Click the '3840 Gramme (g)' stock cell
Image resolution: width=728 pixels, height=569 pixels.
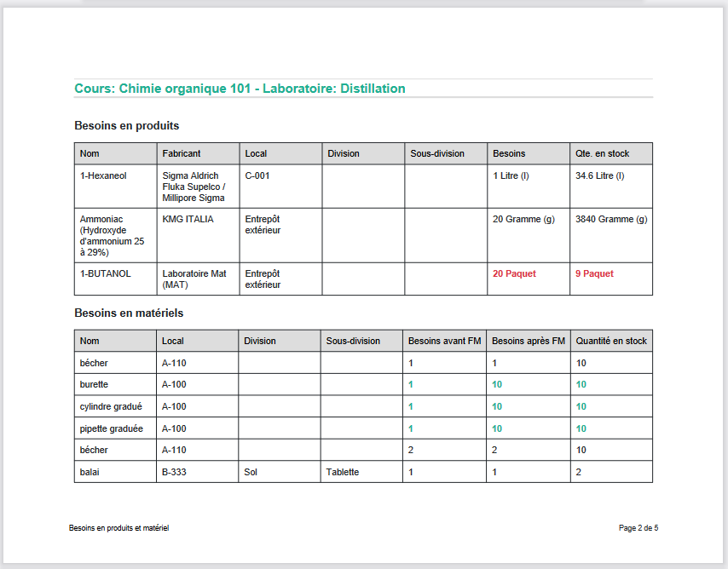(x=610, y=220)
